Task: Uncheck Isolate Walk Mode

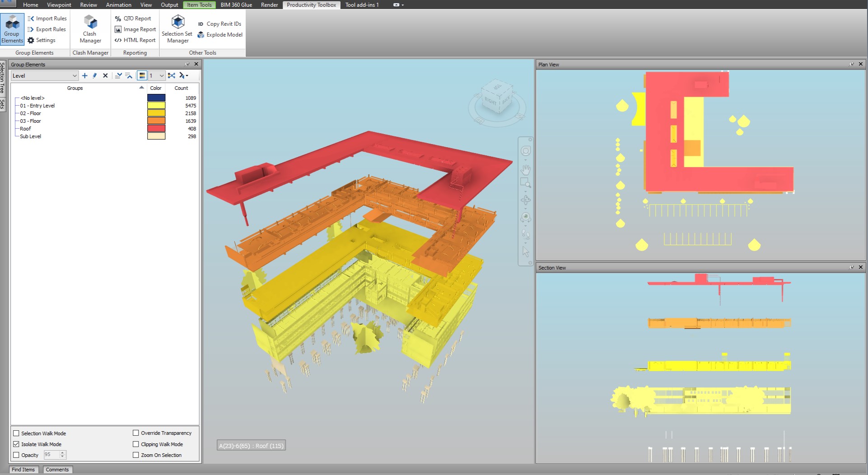Action: 16,444
